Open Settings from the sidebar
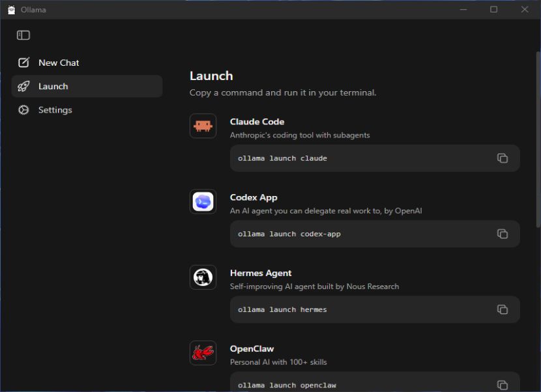 click(x=87, y=110)
